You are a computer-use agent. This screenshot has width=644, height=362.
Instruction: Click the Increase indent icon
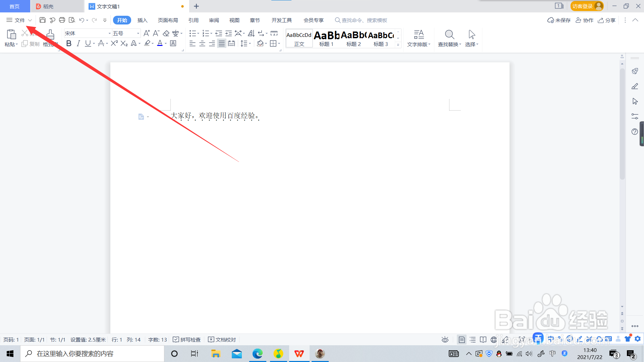pos(228,33)
